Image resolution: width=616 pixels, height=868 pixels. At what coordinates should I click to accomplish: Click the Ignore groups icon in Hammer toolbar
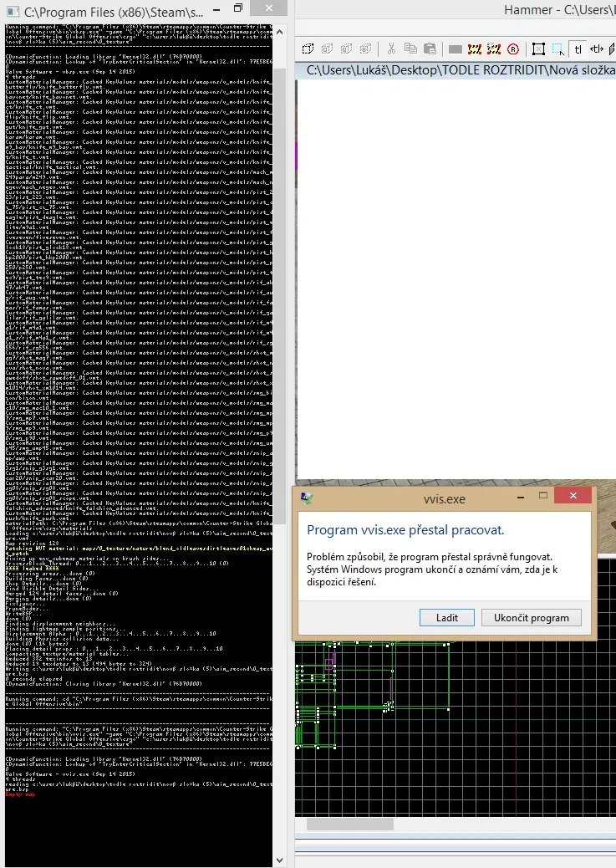click(365, 49)
